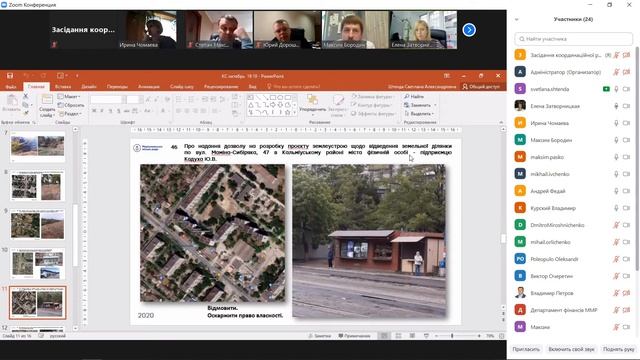Click Максим Бородин video tile
Viewport: 640px width, 360px height.
[x=355, y=30]
